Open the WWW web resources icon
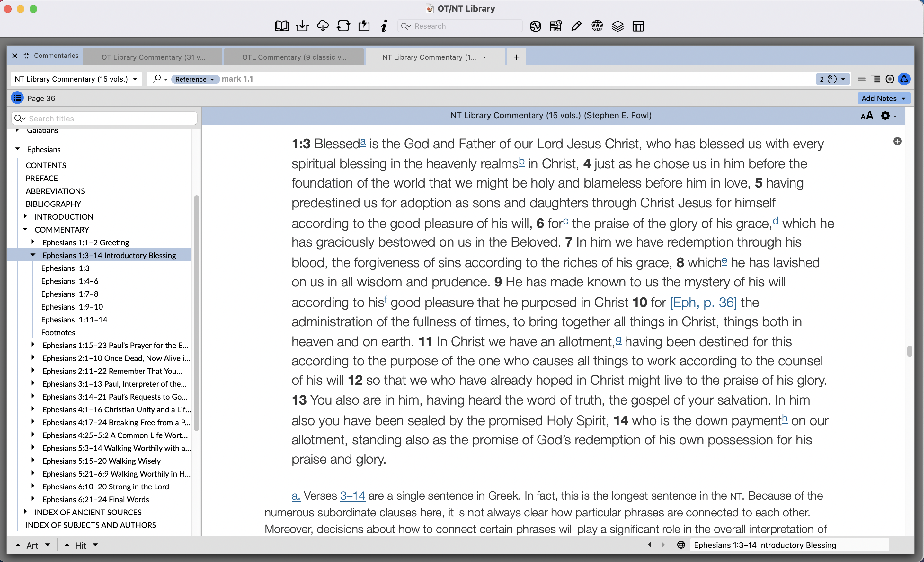The height and width of the screenshot is (562, 924). [597, 26]
